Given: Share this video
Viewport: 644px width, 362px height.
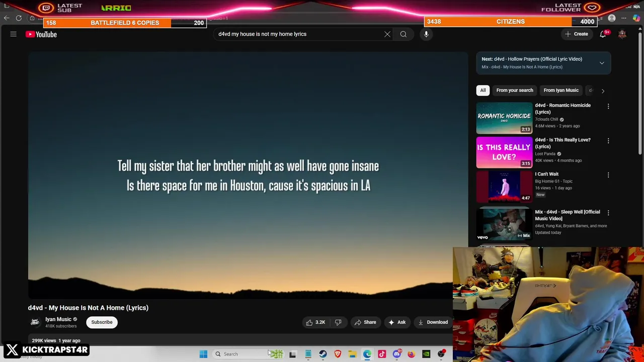Looking at the screenshot, I should click(x=365, y=322).
